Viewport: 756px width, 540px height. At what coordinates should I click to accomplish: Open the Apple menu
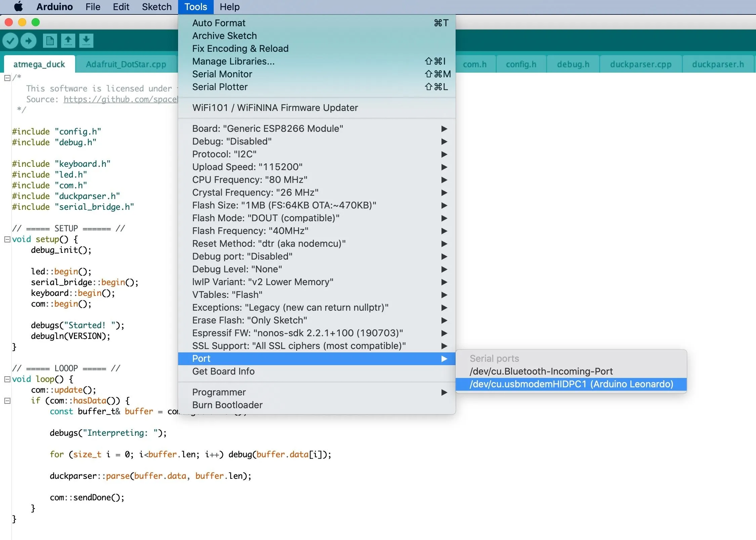[x=19, y=7]
